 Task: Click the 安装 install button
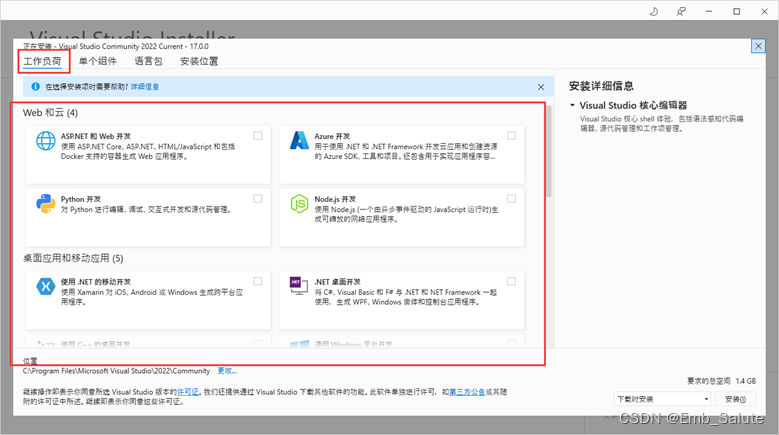pos(736,399)
